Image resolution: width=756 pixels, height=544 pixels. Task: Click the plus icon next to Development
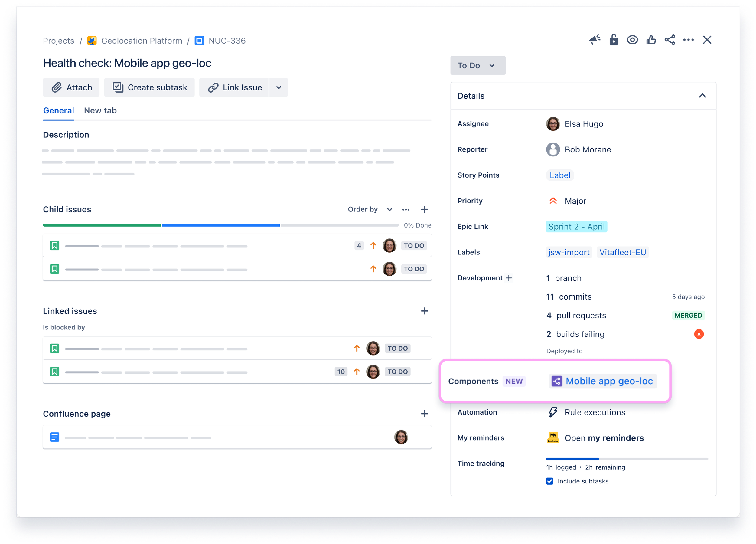tap(509, 278)
